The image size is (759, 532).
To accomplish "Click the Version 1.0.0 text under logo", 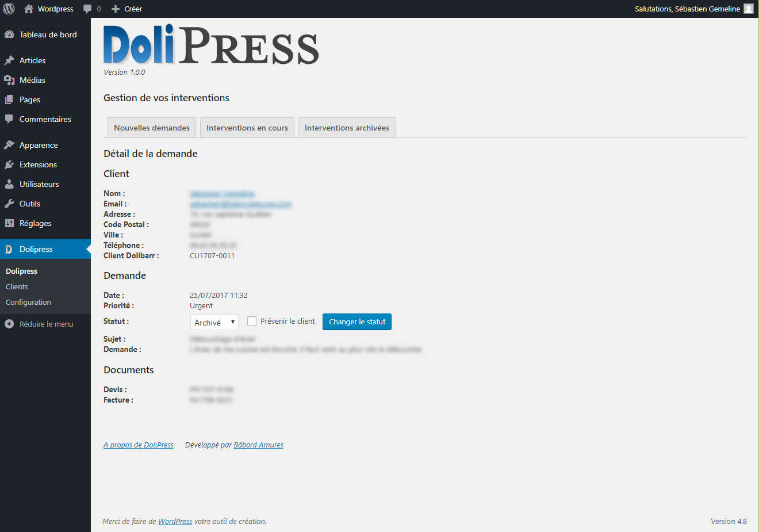I will [x=124, y=72].
